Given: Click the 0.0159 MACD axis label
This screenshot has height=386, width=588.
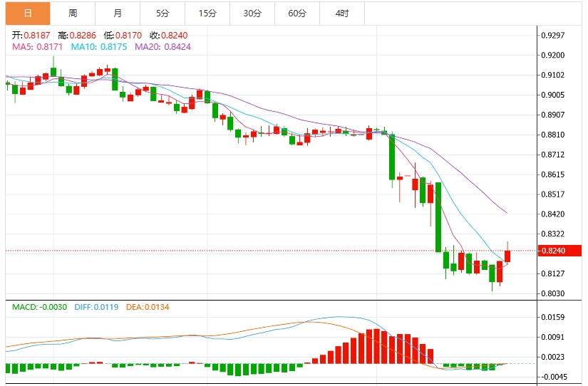Looking at the screenshot, I should [553, 317].
